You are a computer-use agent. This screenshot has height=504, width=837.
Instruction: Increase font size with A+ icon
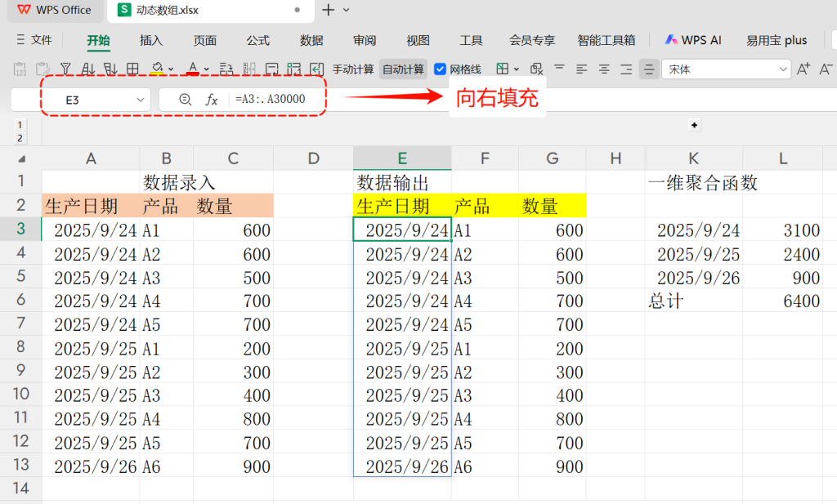point(803,69)
